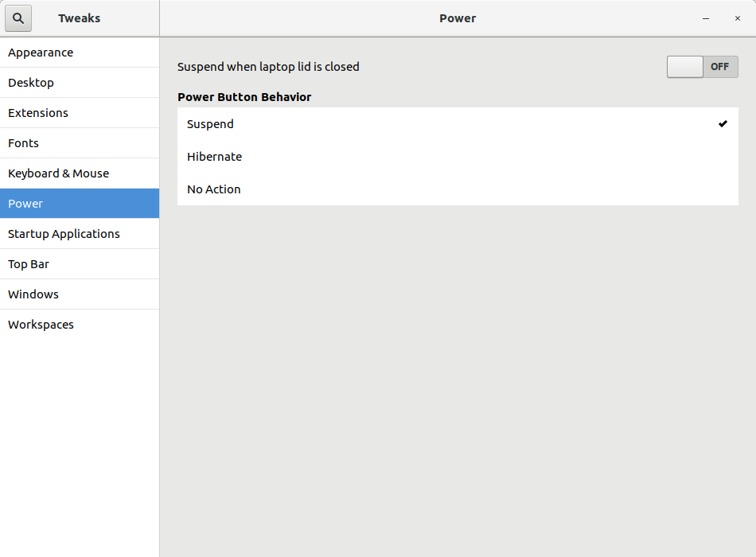The width and height of the screenshot is (756, 557).
Task: Minimize the Tweaks window
Action: click(x=706, y=18)
